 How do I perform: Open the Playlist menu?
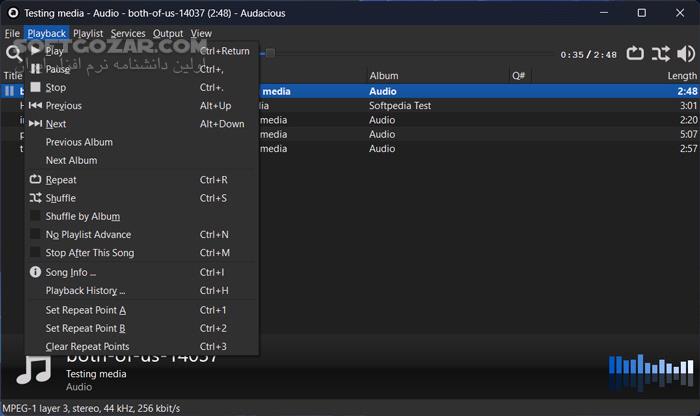[x=88, y=33]
